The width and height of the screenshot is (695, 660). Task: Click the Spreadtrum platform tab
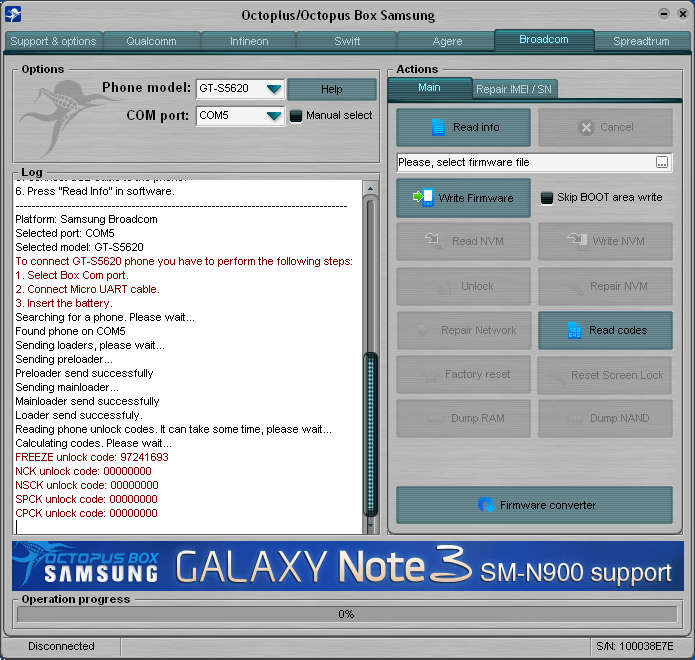(x=642, y=41)
